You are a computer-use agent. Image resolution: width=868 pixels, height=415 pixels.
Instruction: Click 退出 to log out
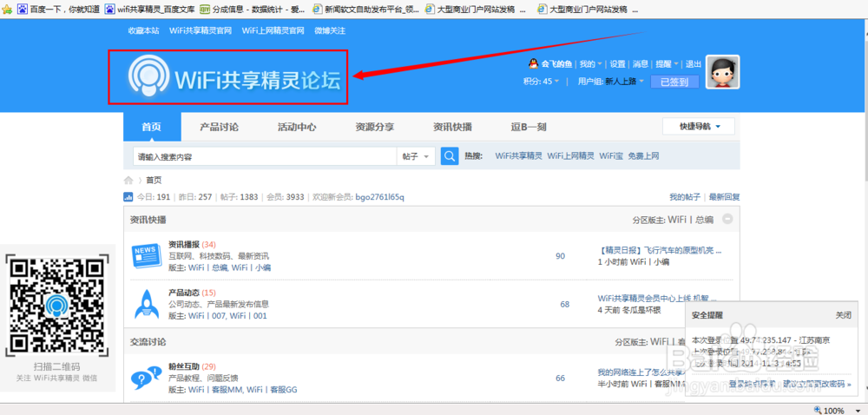click(x=694, y=64)
